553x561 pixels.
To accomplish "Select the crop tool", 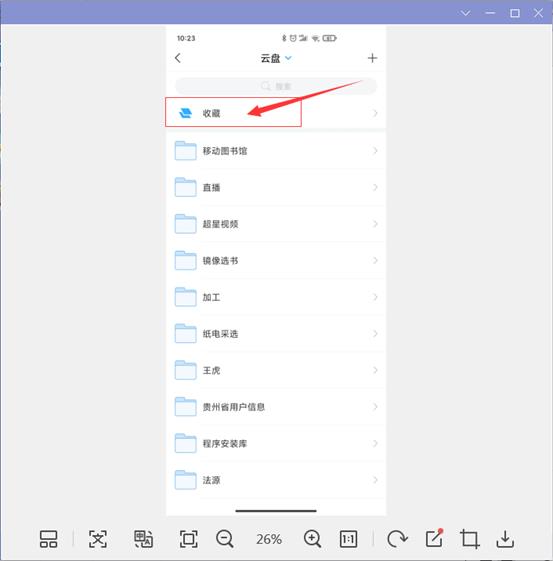I will [470, 539].
